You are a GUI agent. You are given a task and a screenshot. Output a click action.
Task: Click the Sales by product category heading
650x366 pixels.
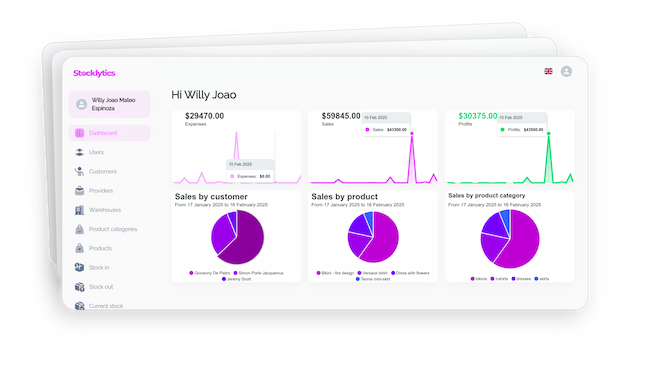tap(487, 195)
